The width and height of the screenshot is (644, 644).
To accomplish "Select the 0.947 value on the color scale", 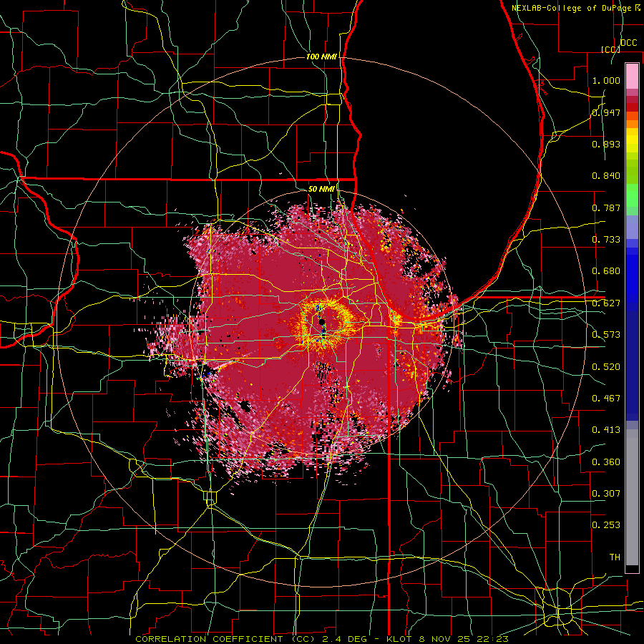I will pyautogui.click(x=606, y=112).
